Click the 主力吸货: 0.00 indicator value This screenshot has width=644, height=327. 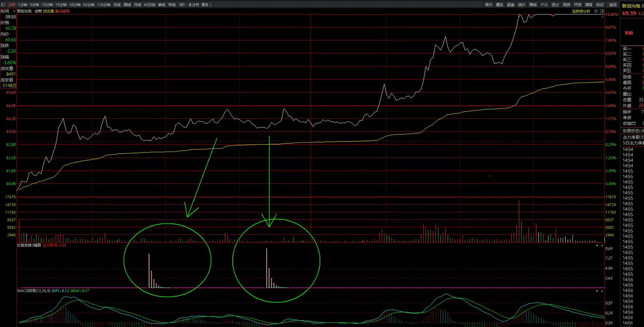(54, 246)
